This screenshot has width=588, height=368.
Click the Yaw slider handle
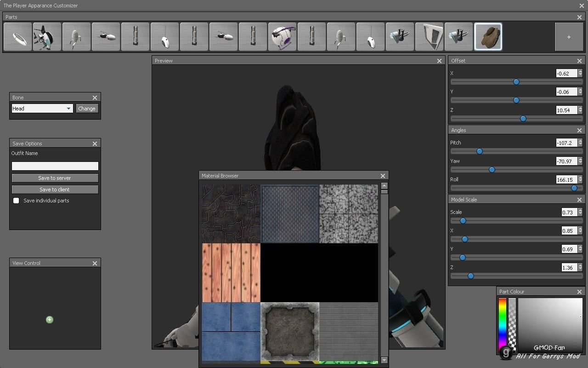click(492, 170)
